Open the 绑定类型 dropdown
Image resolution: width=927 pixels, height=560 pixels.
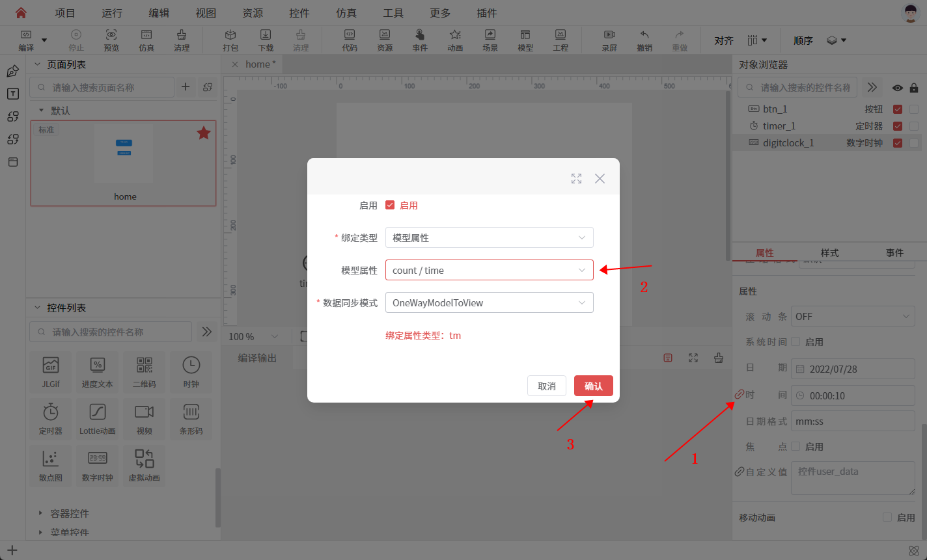coord(489,237)
